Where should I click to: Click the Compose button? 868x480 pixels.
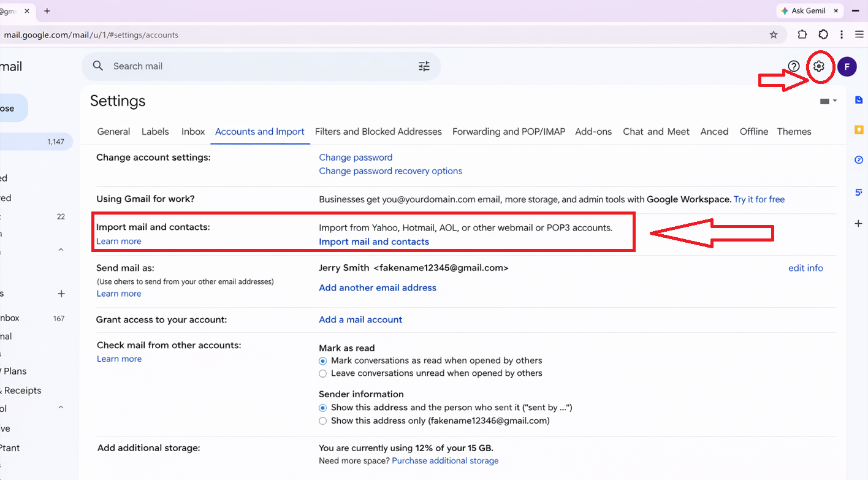[13, 109]
